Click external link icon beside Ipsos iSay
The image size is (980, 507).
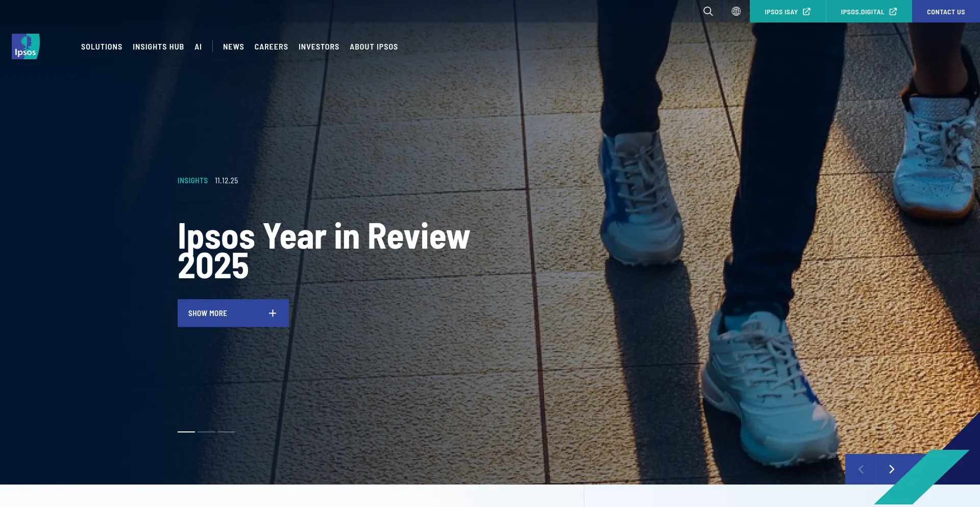coord(806,12)
